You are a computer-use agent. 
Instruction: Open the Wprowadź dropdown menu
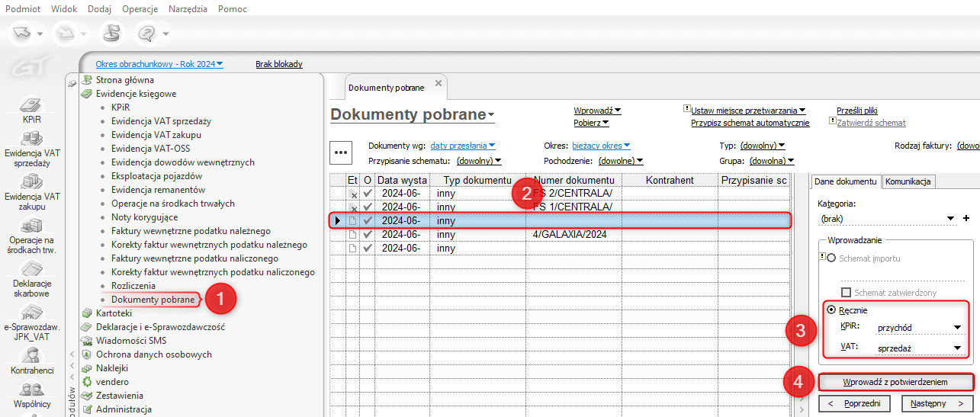click(x=597, y=111)
